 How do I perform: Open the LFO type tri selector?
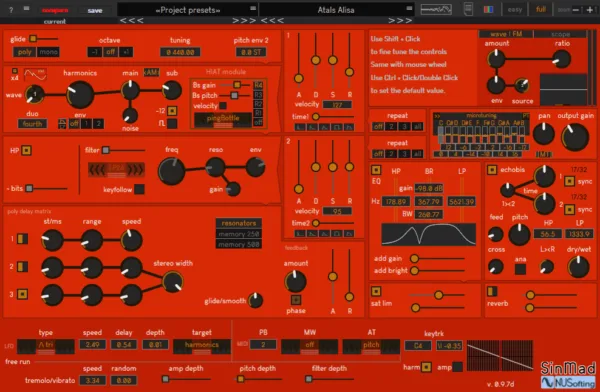point(46,346)
